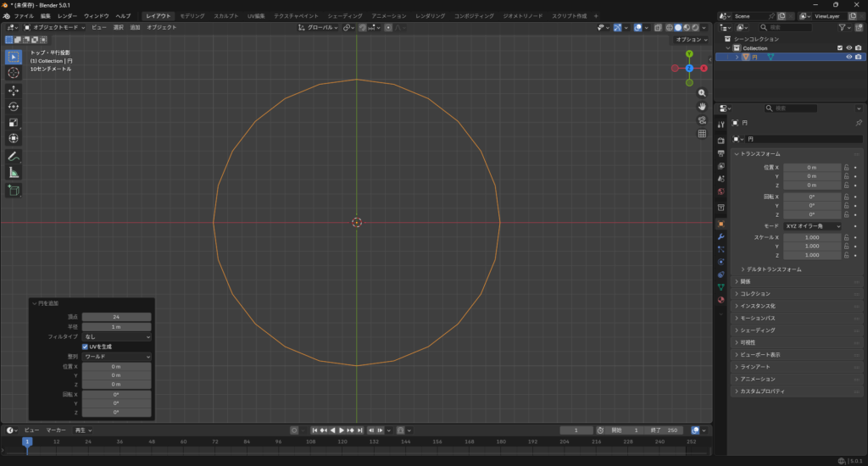Open the Modifiers wrench properties tab
Image resolution: width=868 pixels, height=466 pixels.
click(721, 236)
